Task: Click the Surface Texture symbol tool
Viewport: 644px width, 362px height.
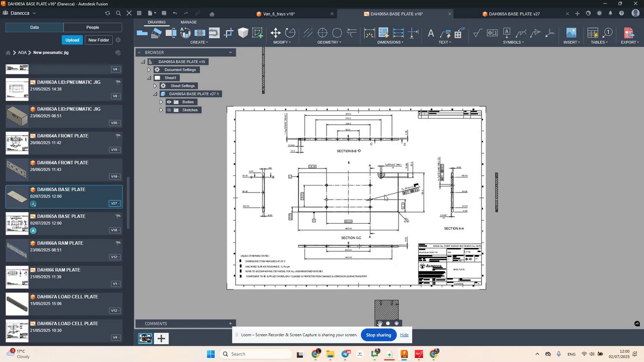Action: click(477, 33)
